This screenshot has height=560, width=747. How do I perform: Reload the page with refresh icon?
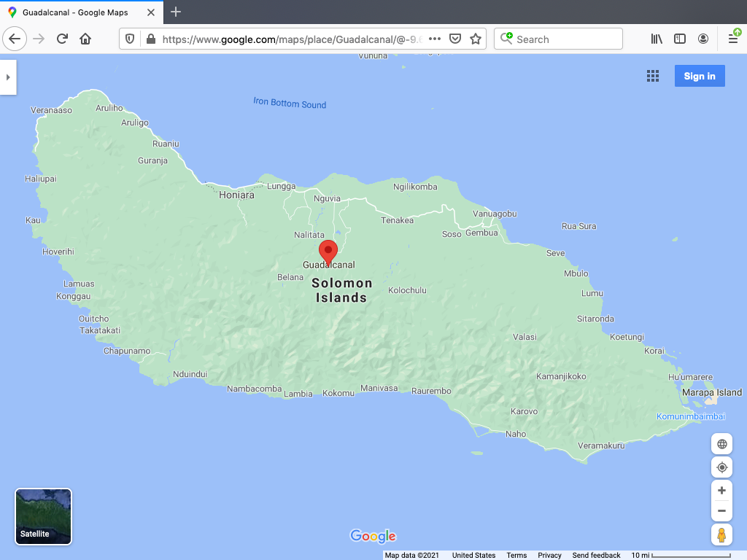(63, 39)
